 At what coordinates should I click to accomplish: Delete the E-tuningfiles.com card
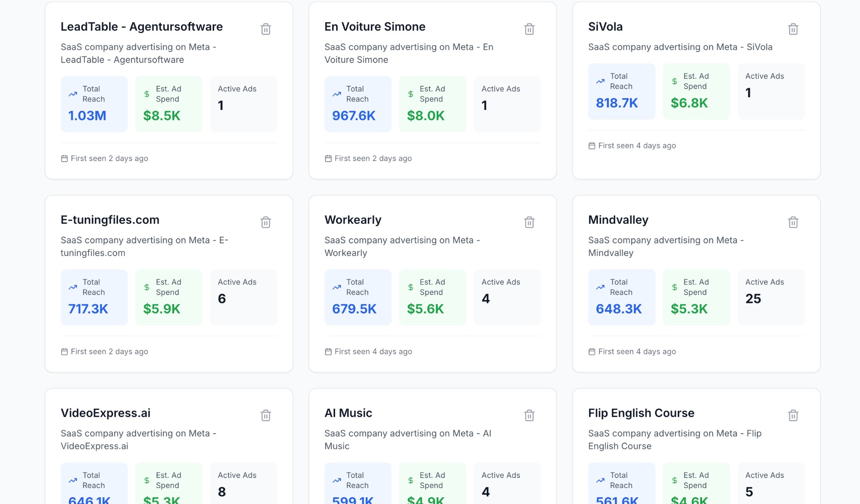pyautogui.click(x=265, y=222)
